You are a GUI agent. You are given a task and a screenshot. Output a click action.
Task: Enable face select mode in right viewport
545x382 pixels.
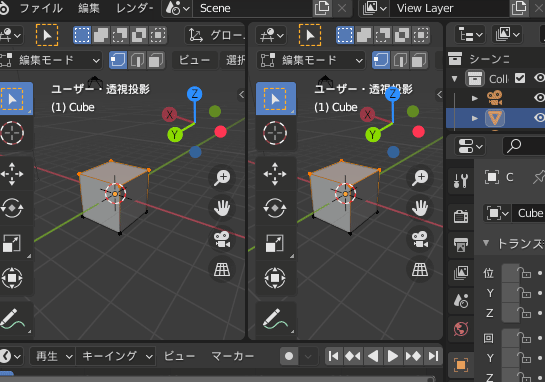418,60
